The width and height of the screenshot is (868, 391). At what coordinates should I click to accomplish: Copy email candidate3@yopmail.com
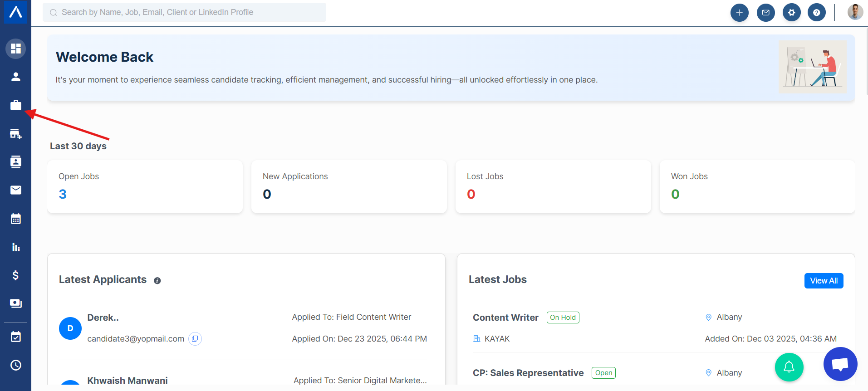pos(195,339)
